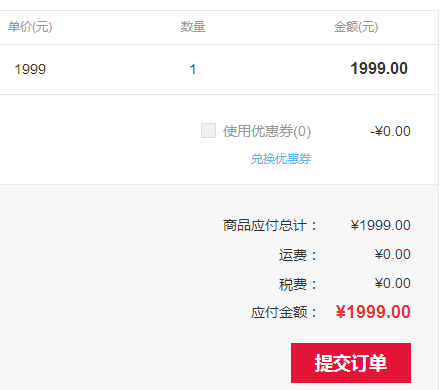Click the 运费 value ¥0.00
Screen dimensions: 447x390
[392, 254]
